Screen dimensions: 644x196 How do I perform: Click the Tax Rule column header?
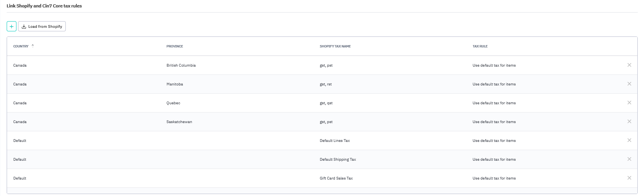click(x=480, y=46)
